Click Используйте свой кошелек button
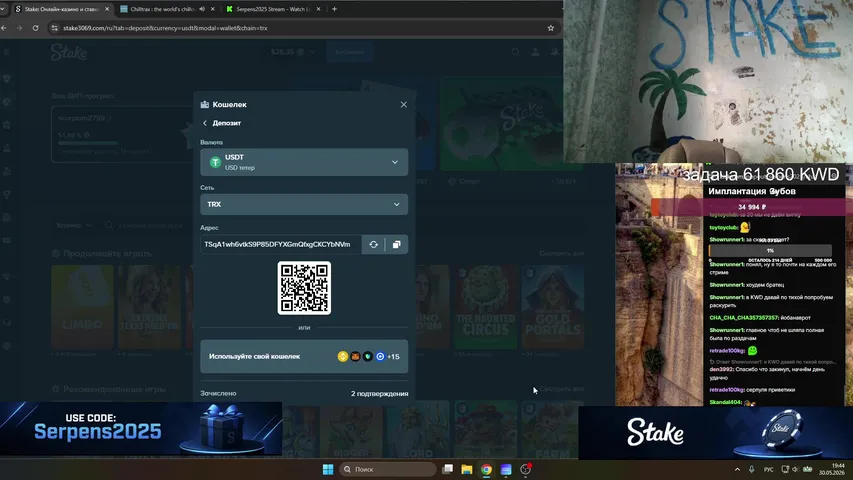 (304, 356)
